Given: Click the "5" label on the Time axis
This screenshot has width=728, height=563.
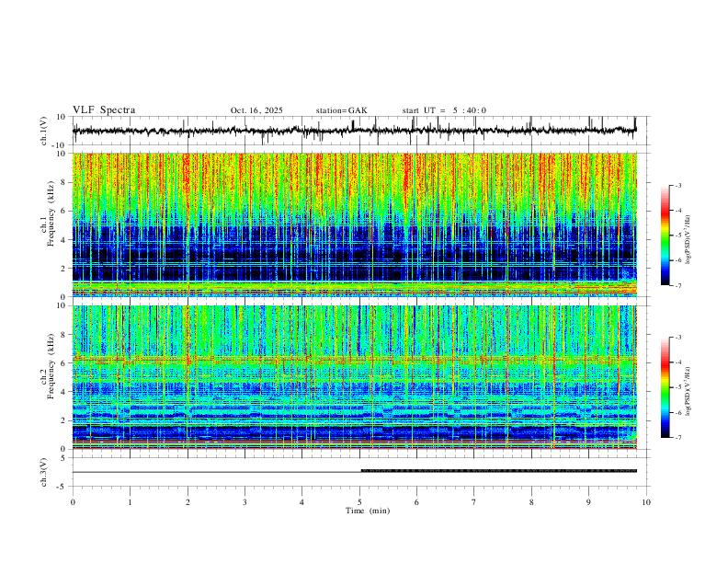Looking at the screenshot, I should [359, 502].
